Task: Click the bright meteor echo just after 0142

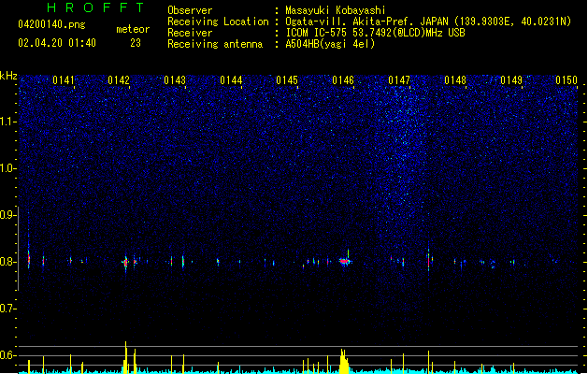Action: click(126, 262)
